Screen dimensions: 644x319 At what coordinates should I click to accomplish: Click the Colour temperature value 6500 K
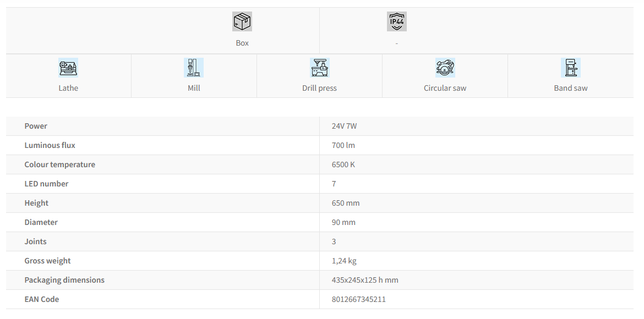343,164
